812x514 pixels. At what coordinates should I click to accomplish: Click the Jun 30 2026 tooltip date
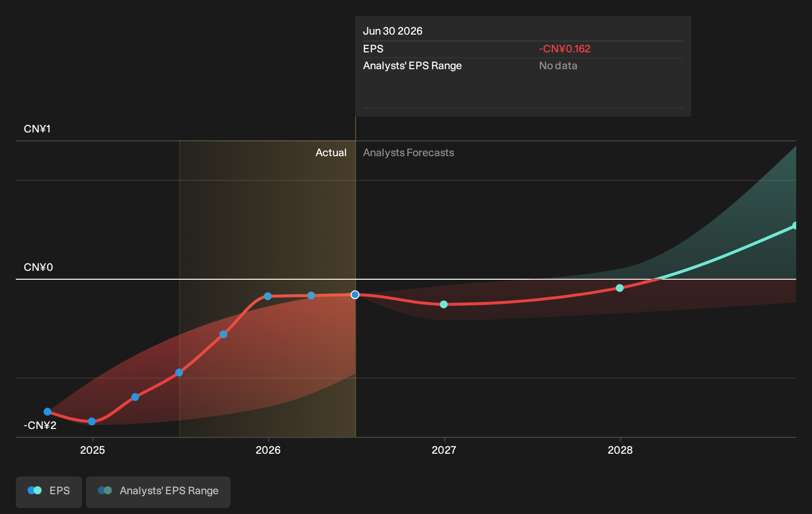pos(393,31)
